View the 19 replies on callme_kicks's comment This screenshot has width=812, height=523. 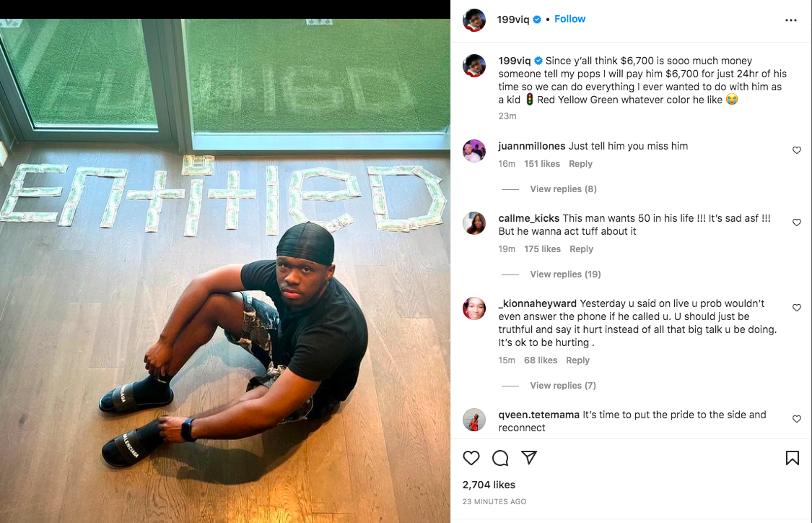pyautogui.click(x=565, y=274)
